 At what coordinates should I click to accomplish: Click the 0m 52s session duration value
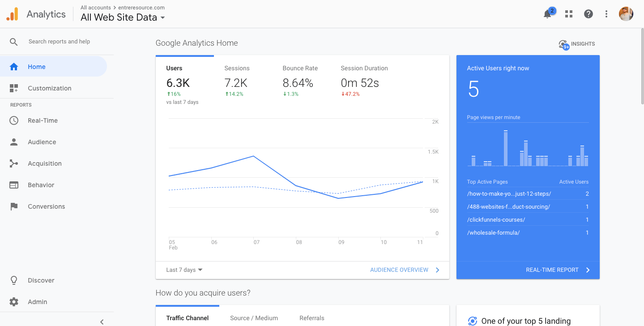pyautogui.click(x=360, y=83)
